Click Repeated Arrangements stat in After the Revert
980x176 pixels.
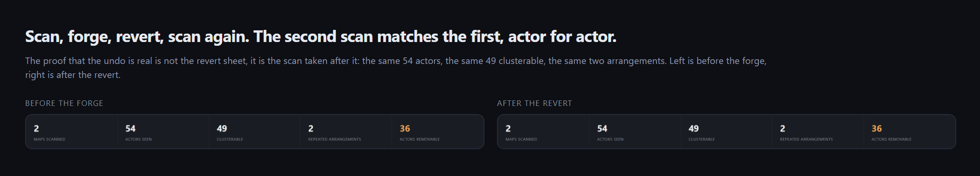click(818, 132)
